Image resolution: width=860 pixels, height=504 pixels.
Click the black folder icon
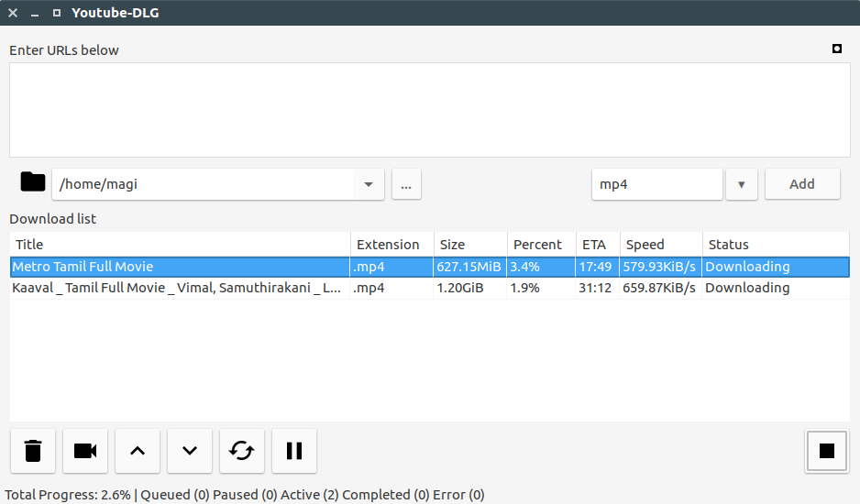33,181
